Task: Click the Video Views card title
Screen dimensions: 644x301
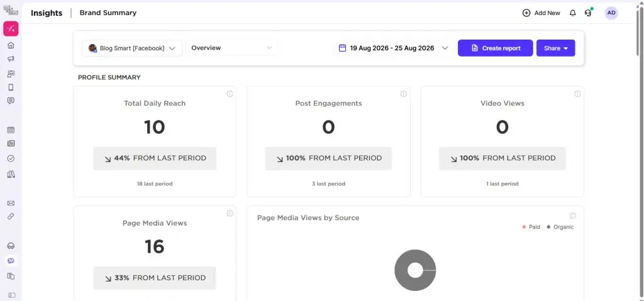Action: coord(502,104)
